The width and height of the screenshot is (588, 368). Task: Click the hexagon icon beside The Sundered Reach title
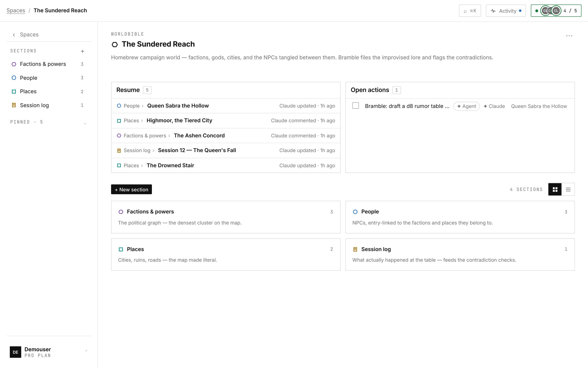[115, 44]
